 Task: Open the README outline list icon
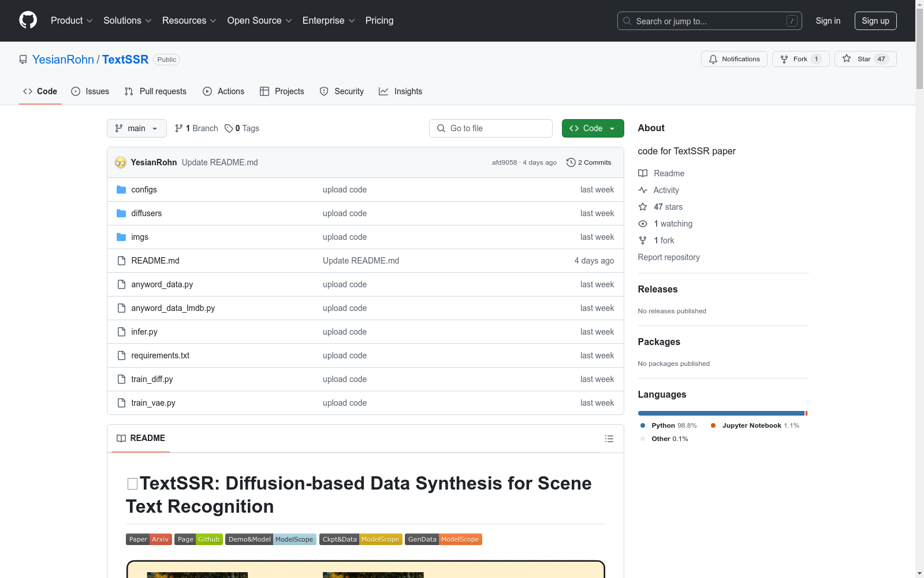coord(609,439)
